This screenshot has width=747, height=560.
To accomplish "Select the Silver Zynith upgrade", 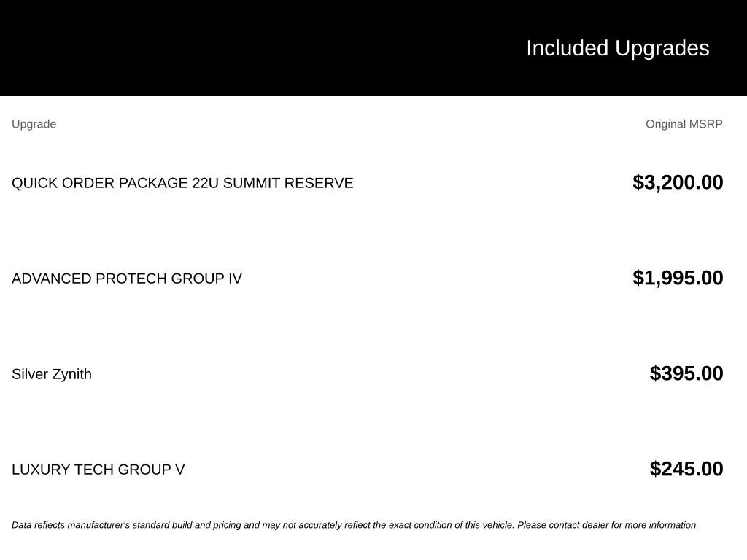I will tap(52, 374).
